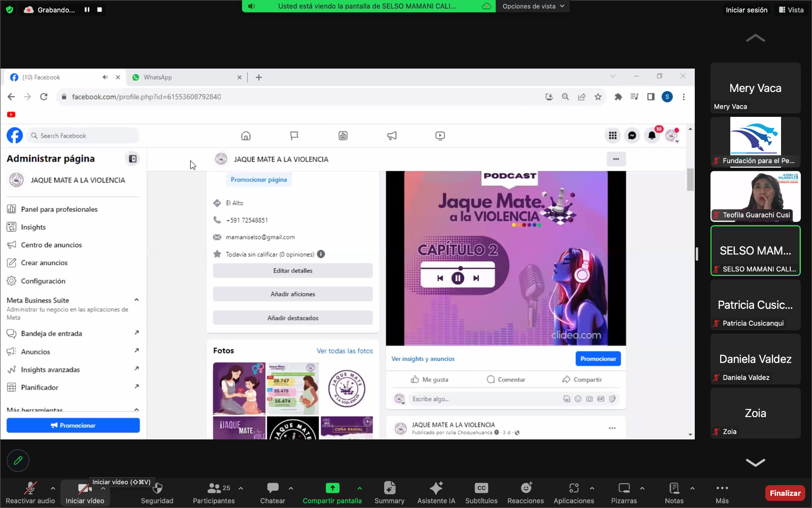The height and width of the screenshot is (508, 812).
Task: Select Teofila Guarachi Cusi video thumbnail
Action: click(x=755, y=196)
